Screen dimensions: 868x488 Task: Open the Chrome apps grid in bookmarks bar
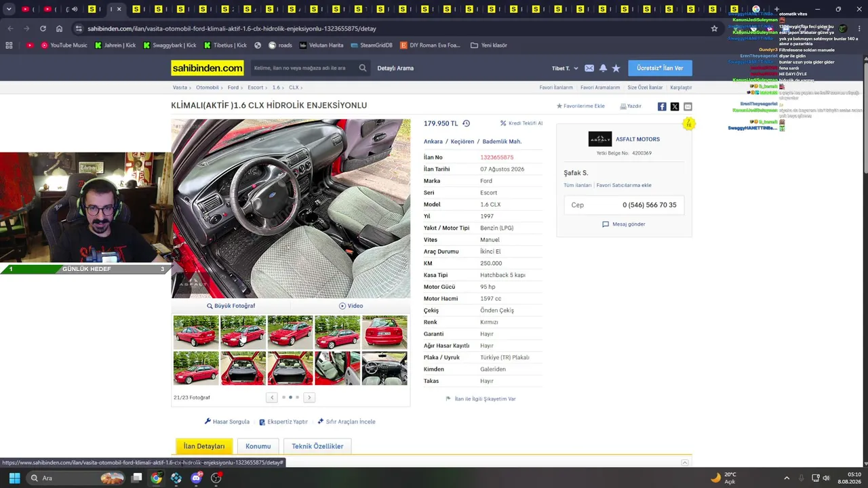coord(9,45)
